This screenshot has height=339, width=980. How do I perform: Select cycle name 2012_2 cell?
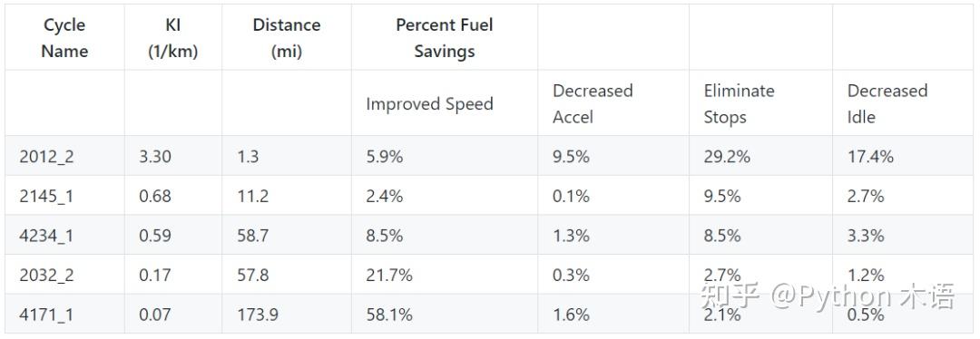[64, 156]
